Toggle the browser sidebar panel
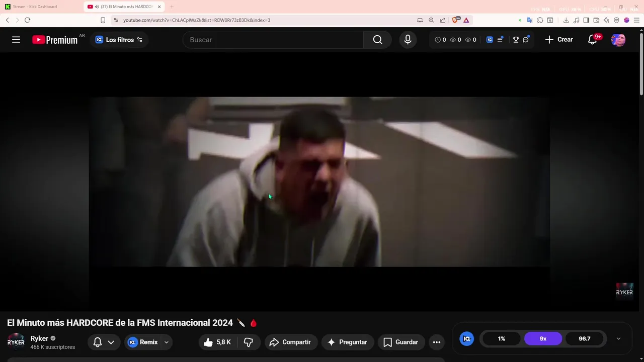644x362 pixels. point(586,20)
